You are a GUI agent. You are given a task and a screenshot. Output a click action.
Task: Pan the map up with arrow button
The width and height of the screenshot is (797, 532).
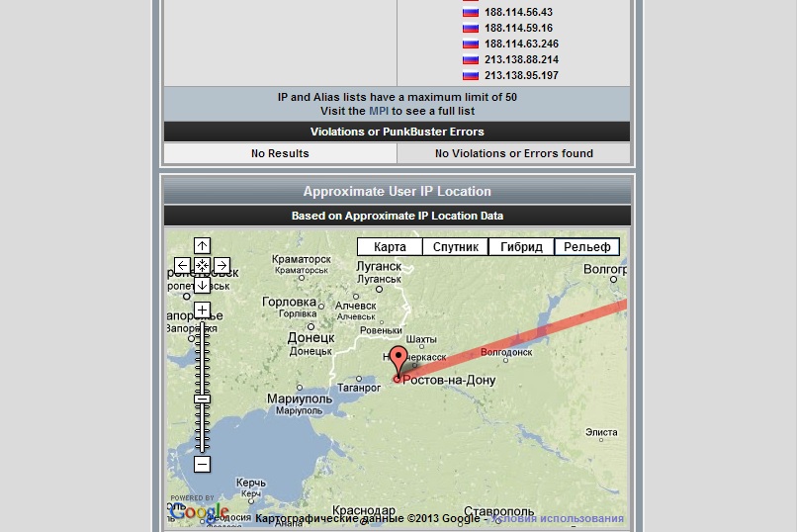pos(202,246)
